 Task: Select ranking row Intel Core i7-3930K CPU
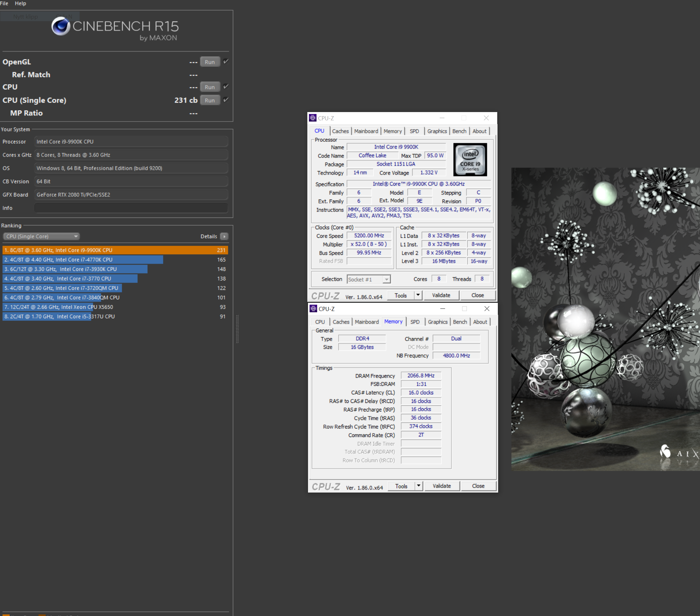tap(115, 269)
